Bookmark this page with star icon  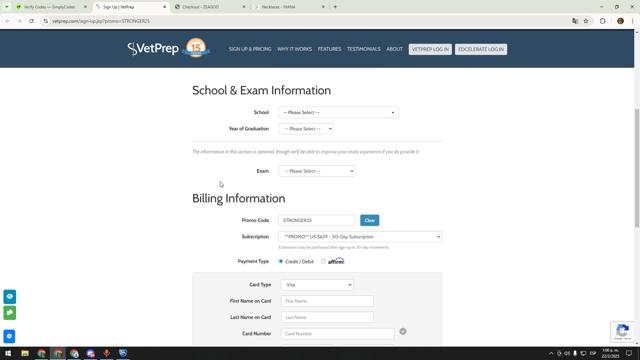coord(586,21)
